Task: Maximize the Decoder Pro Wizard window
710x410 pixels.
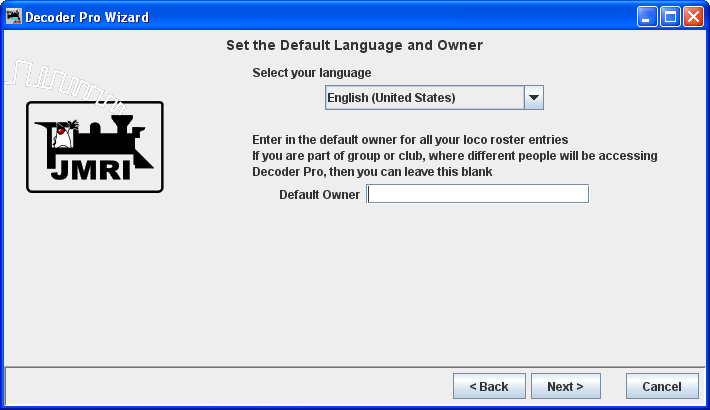Action: tap(671, 17)
